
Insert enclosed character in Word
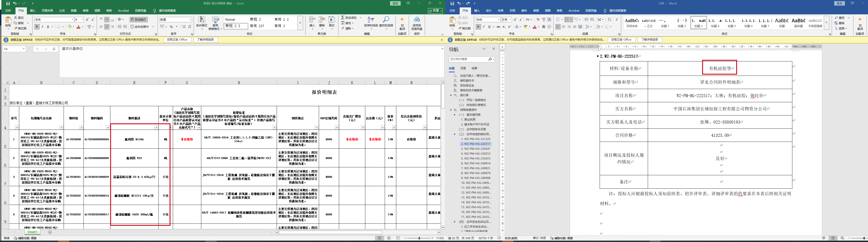[549, 27]
